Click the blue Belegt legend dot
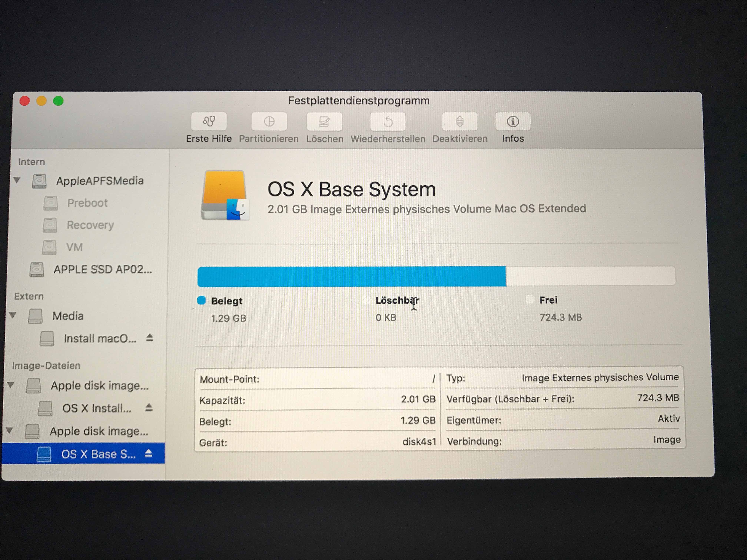Screen dimensions: 747x560 (202, 300)
